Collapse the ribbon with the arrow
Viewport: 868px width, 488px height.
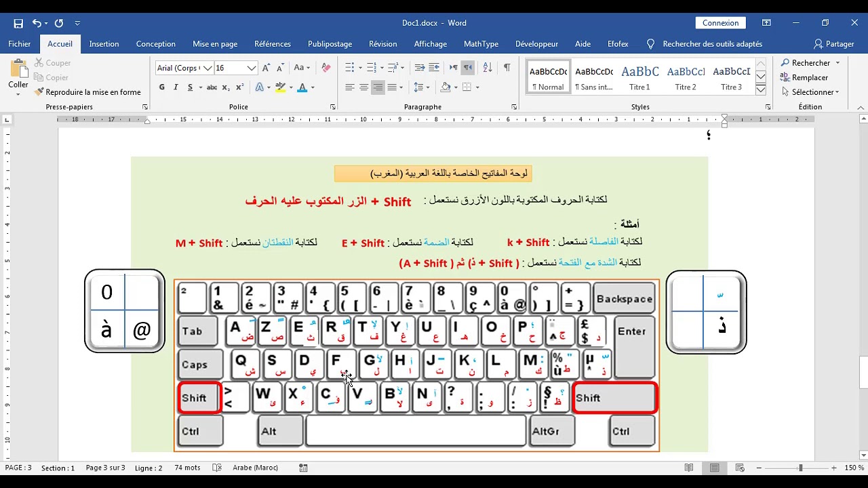point(861,107)
